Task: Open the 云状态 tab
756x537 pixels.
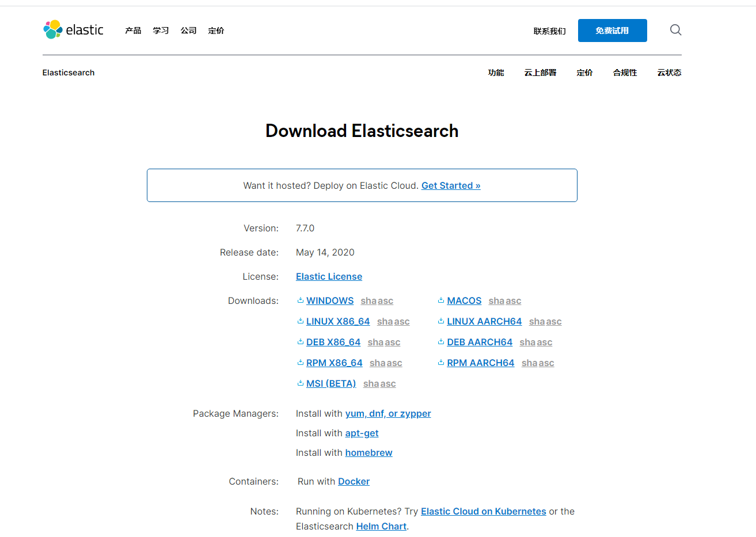Action: (x=669, y=73)
